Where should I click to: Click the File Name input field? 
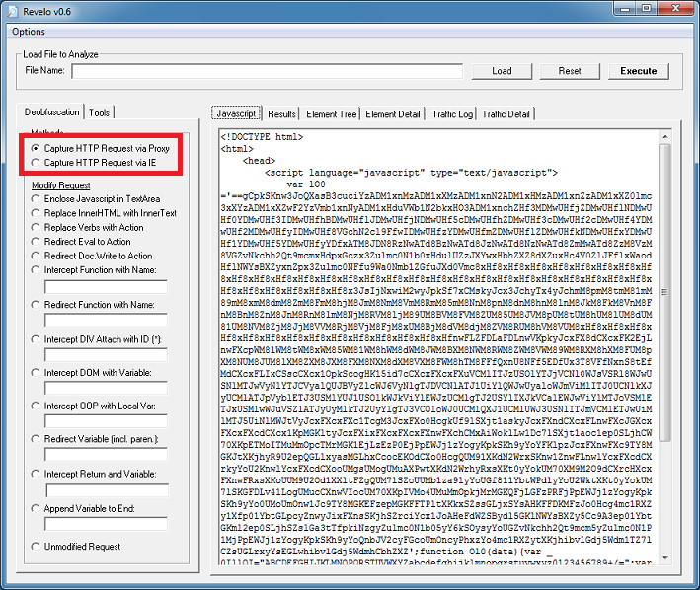pyautogui.click(x=267, y=71)
